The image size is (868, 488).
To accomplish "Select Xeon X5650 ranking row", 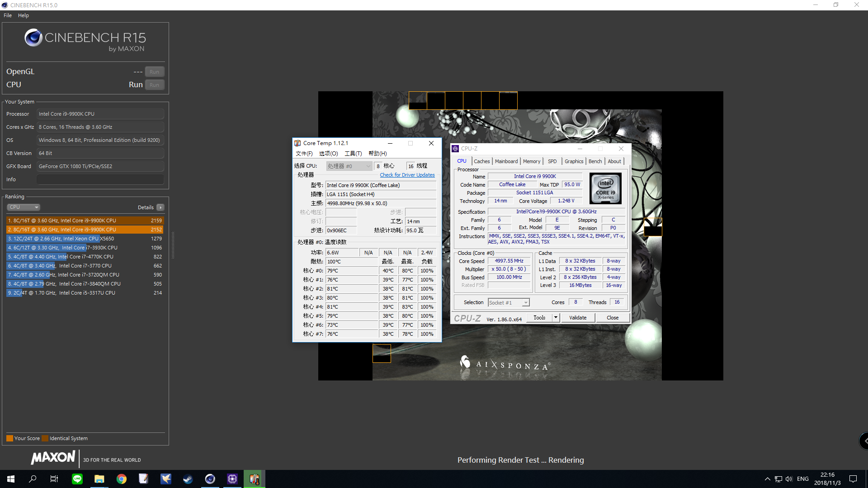I will [85, 239].
